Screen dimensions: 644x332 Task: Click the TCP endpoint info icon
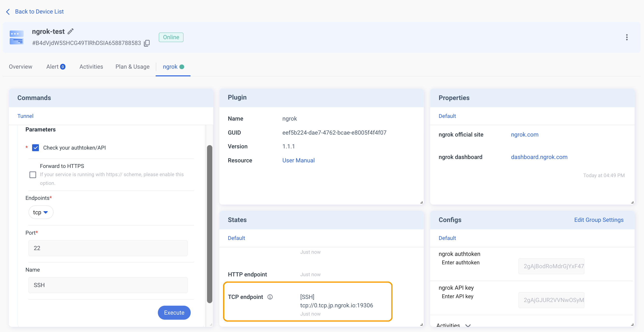pyautogui.click(x=270, y=297)
